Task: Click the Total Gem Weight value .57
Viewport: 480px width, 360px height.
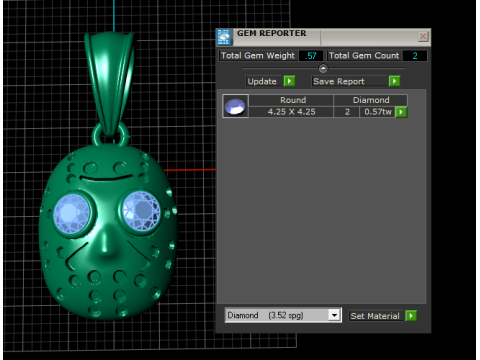Action: pos(311,56)
